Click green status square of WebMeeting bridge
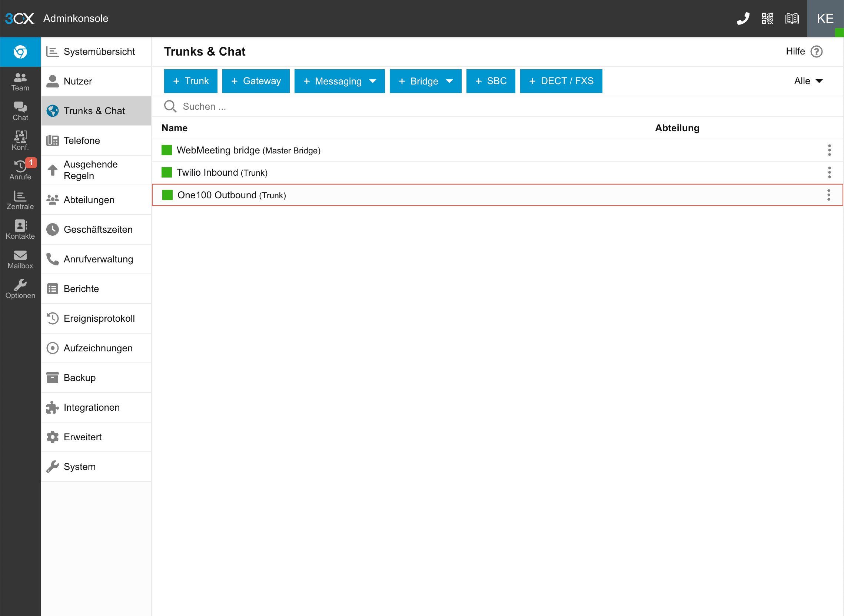 pyautogui.click(x=167, y=150)
